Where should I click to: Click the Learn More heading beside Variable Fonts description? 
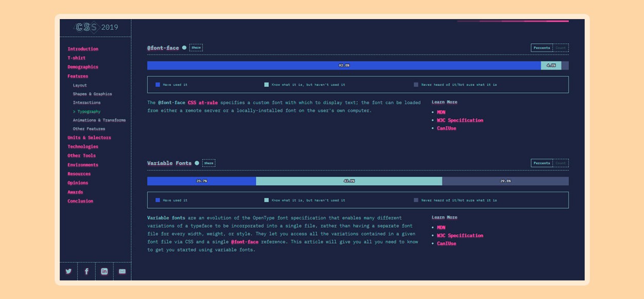pyautogui.click(x=445, y=218)
